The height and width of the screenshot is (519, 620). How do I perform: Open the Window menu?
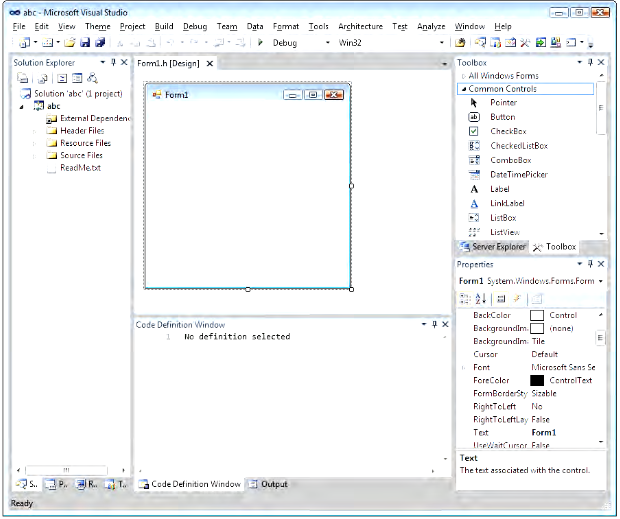pos(469,26)
